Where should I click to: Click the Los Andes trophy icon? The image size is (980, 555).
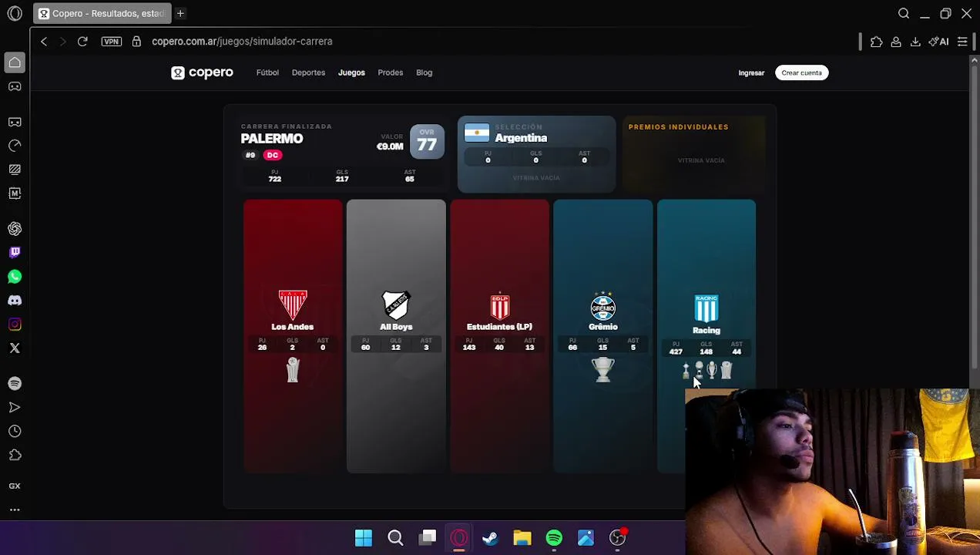pos(293,371)
